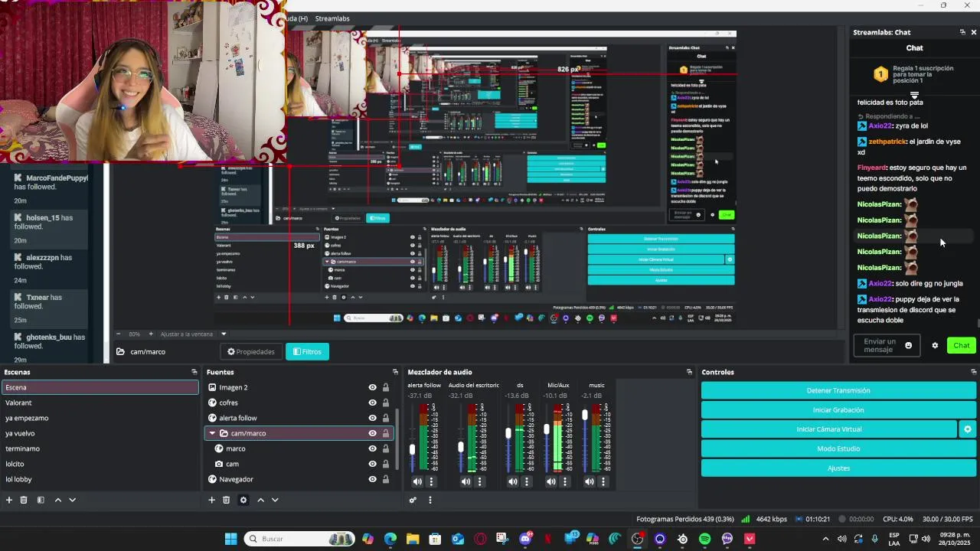Delete the selected scene with the trash icon
This screenshot has width=980, height=551.
click(x=24, y=500)
